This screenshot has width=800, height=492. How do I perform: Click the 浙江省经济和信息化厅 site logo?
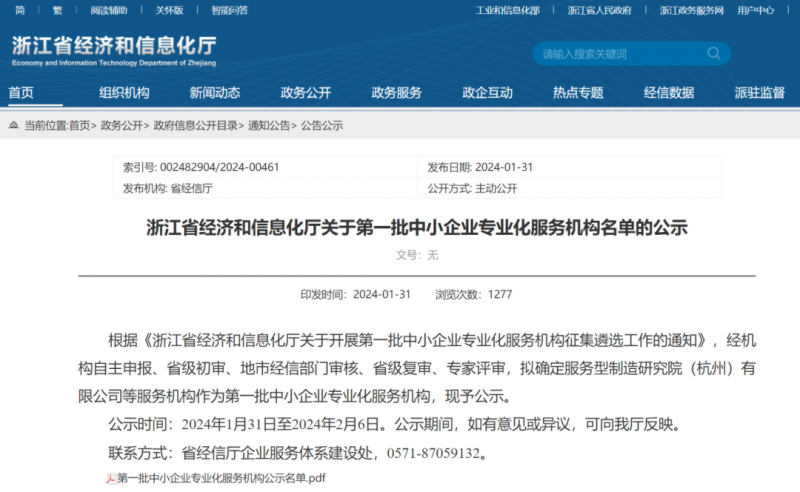pos(114,51)
